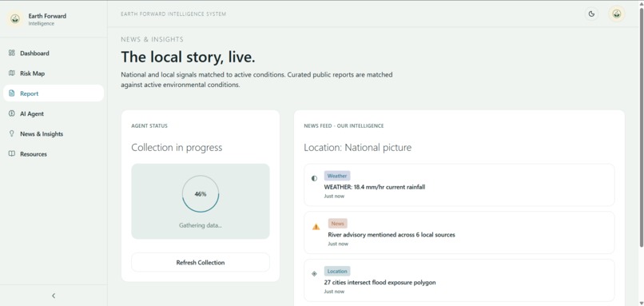Click the Earth Forward logo in sidebar
The width and height of the screenshot is (644, 306).
(15, 19)
